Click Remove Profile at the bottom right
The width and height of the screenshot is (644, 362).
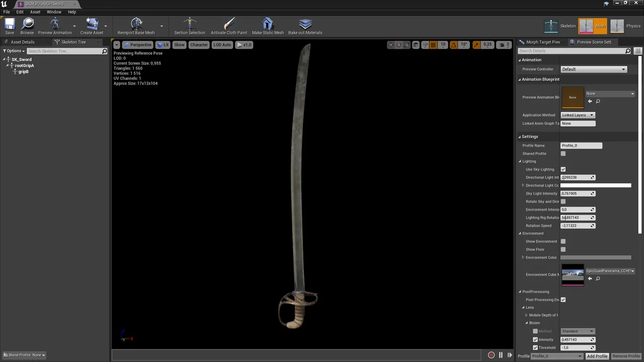point(626,356)
